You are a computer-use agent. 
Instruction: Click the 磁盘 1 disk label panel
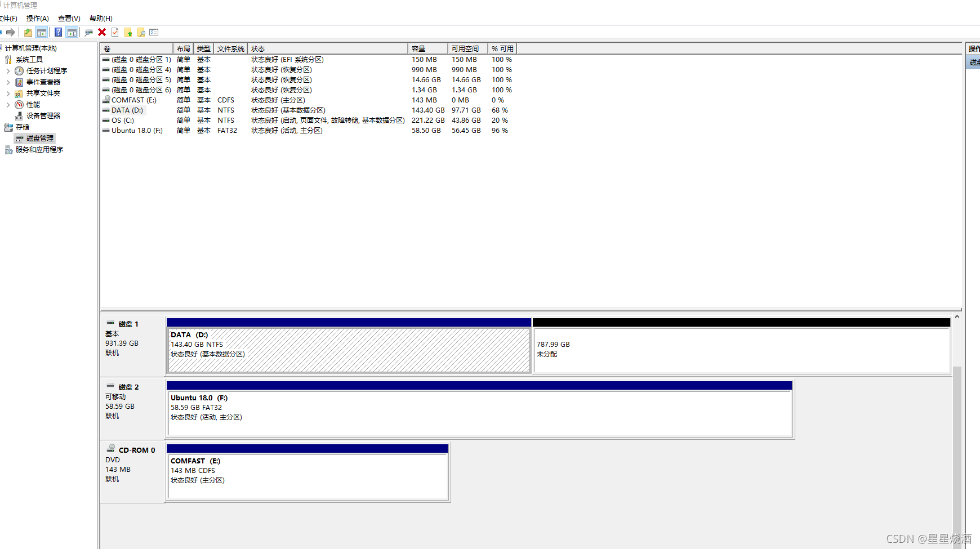point(132,346)
